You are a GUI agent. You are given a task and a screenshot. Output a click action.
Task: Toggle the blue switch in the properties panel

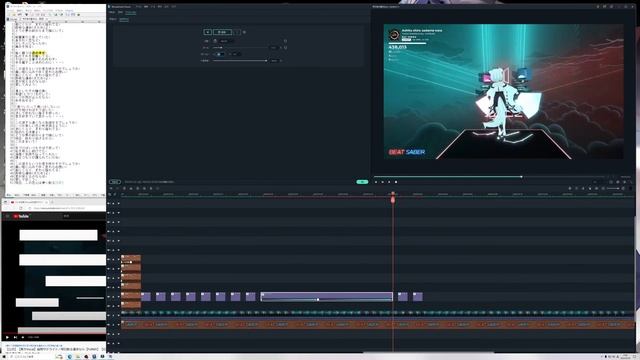pyautogui.click(x=219, y=54)
